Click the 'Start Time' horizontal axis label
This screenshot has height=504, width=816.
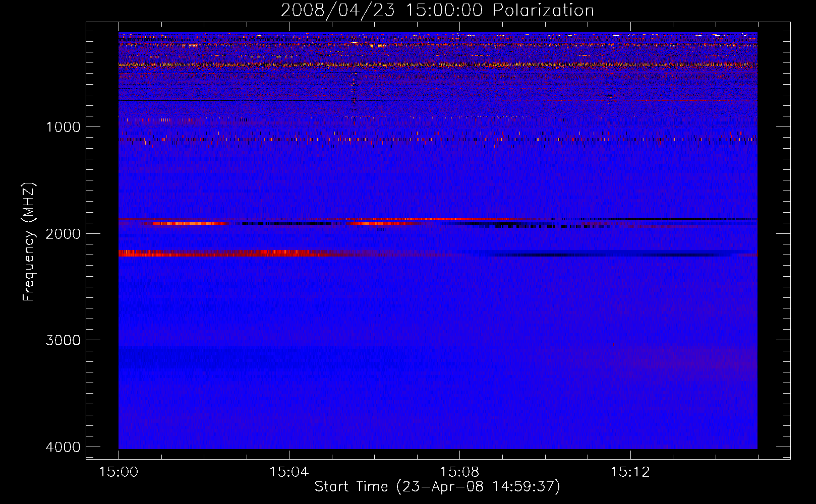click(x=437, y=486)
